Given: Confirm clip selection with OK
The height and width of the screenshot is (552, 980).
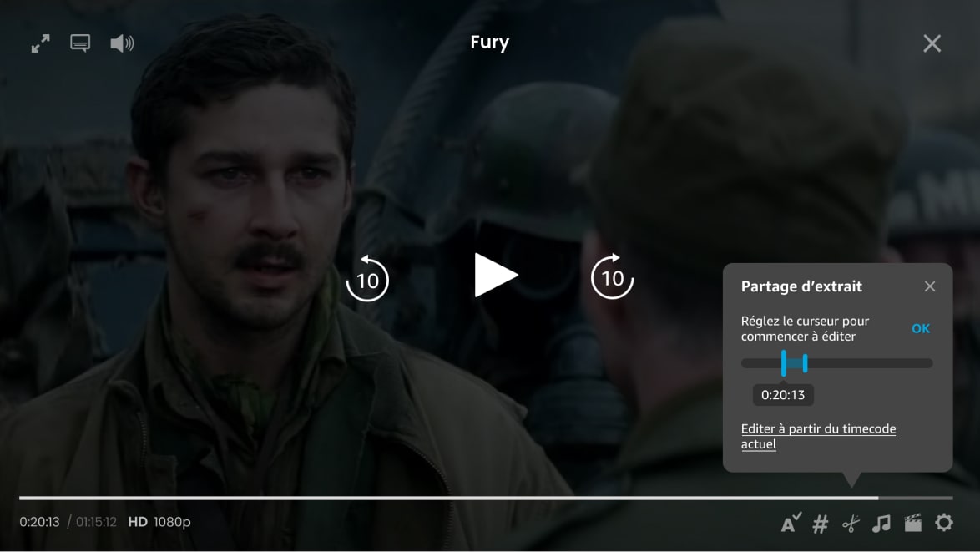Looking at the screenshot, I should [x=921, y=329].
